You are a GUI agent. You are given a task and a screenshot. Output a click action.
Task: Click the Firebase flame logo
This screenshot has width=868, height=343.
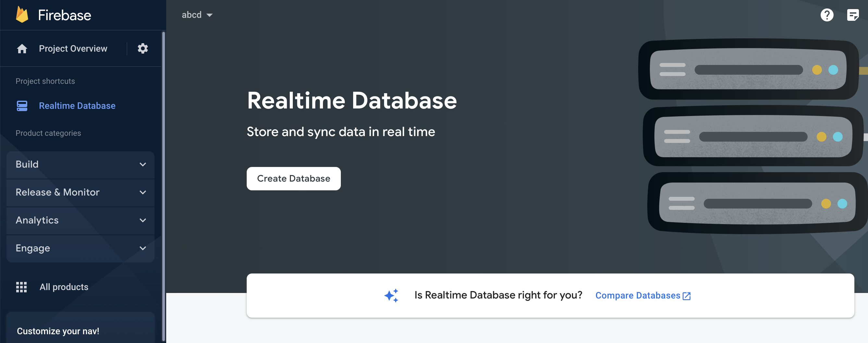pyautogui.click(x=22, y=15)
